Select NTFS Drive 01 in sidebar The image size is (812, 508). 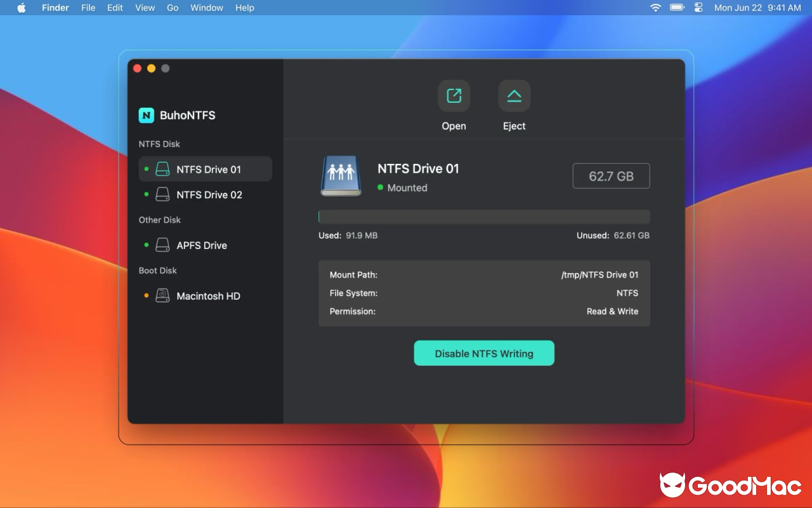[x=206, y=169]
